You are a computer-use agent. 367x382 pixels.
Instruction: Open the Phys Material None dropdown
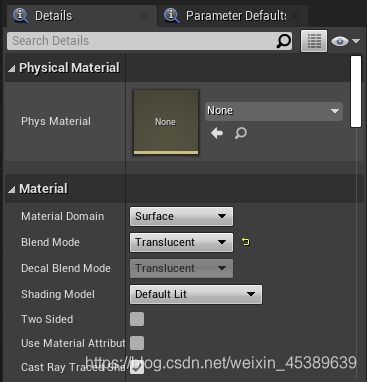point(274,111)
